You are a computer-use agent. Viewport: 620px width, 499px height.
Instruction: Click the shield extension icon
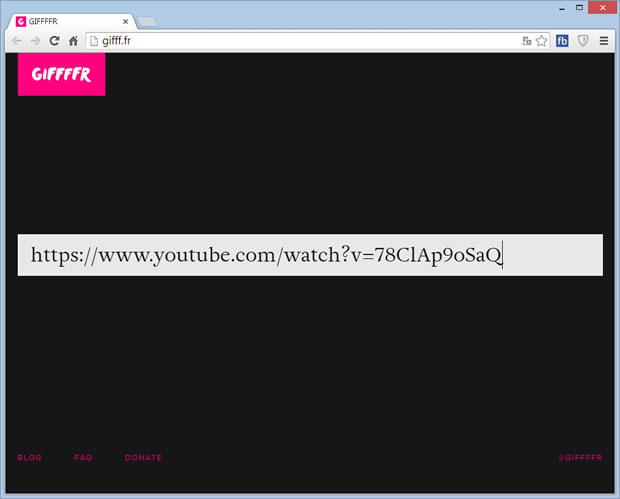pyautogui.click(x=583, y=41)
